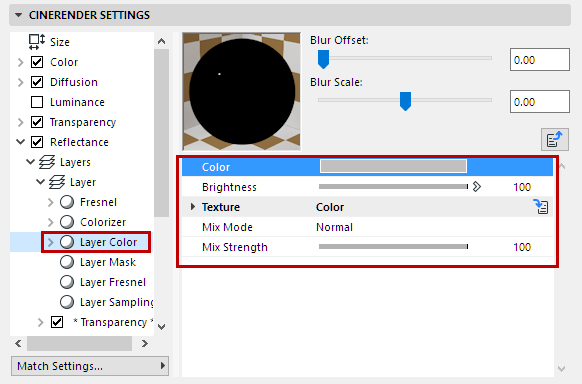Click the Layer stack icon
582x384 pixels.
click(57, 183)
